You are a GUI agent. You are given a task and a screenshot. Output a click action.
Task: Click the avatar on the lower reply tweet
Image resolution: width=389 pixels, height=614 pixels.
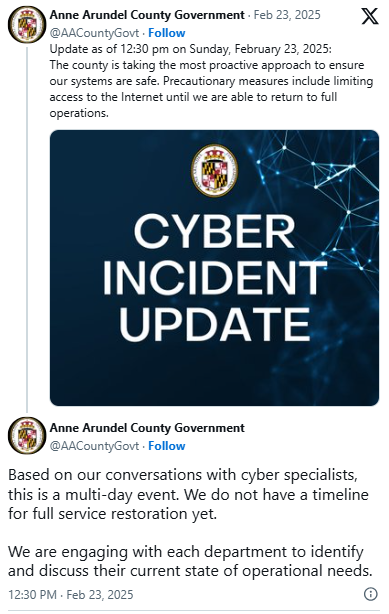click(x=27, y=436)
